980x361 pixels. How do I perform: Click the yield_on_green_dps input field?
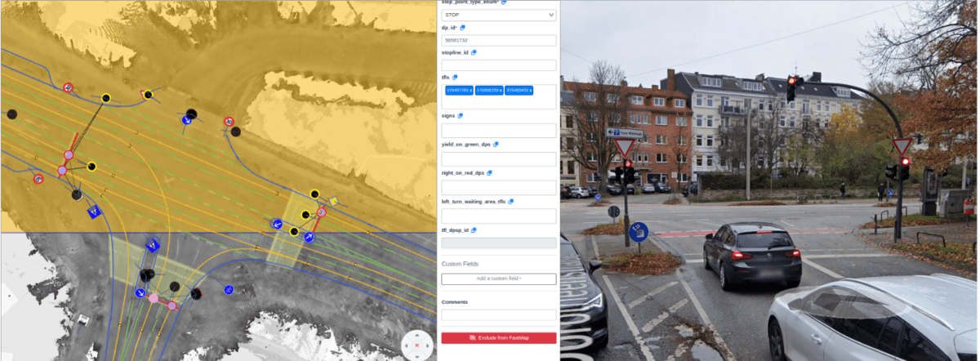[499, 159]
